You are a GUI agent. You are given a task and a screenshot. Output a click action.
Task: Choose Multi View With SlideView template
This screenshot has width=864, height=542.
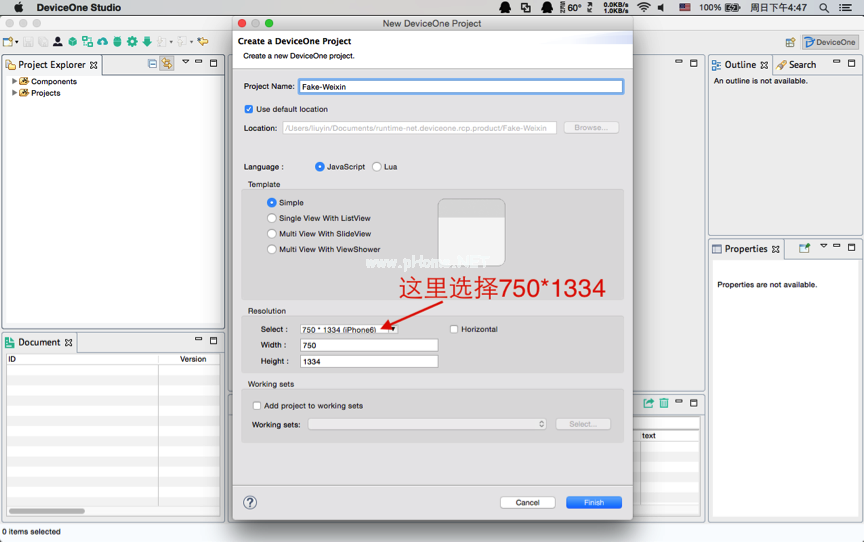point(272,234)
